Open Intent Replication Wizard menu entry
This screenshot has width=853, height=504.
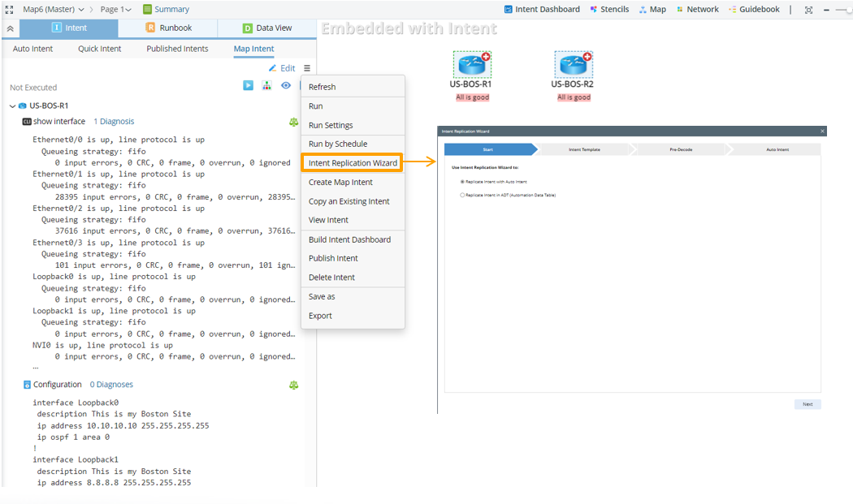click(x=353, y=163)
